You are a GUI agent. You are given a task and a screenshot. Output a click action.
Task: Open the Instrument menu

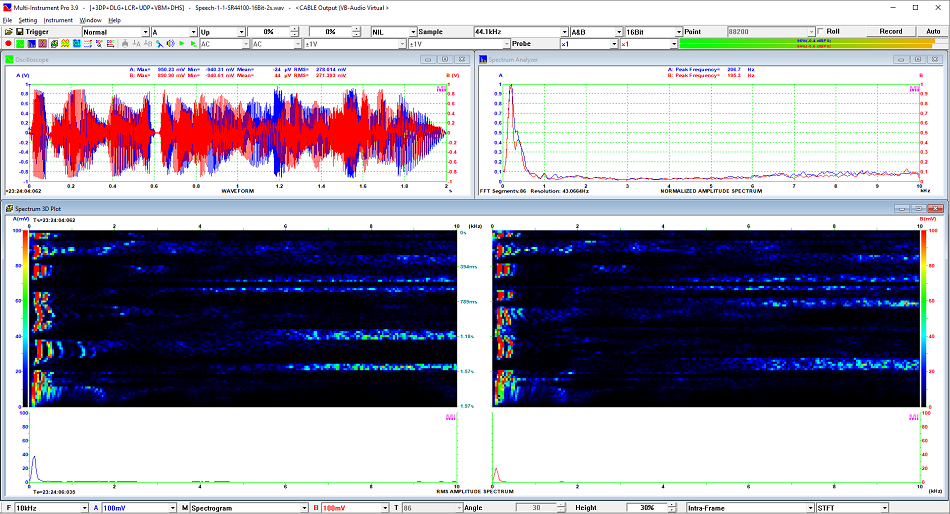tap(58, 20)
